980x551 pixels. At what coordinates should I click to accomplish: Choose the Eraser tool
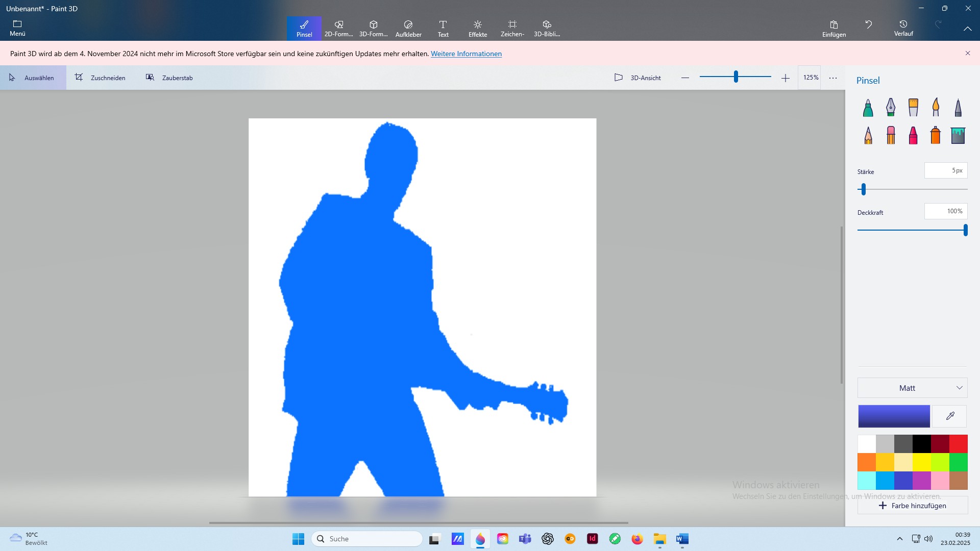(x=891, y=136)
